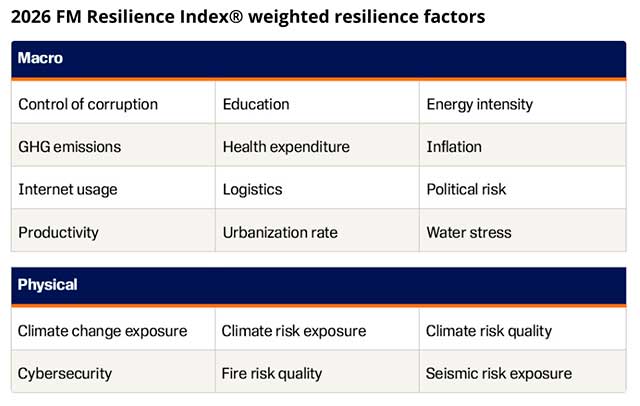Click Political risk cell
Screen dimensions: 640x406
466,189
